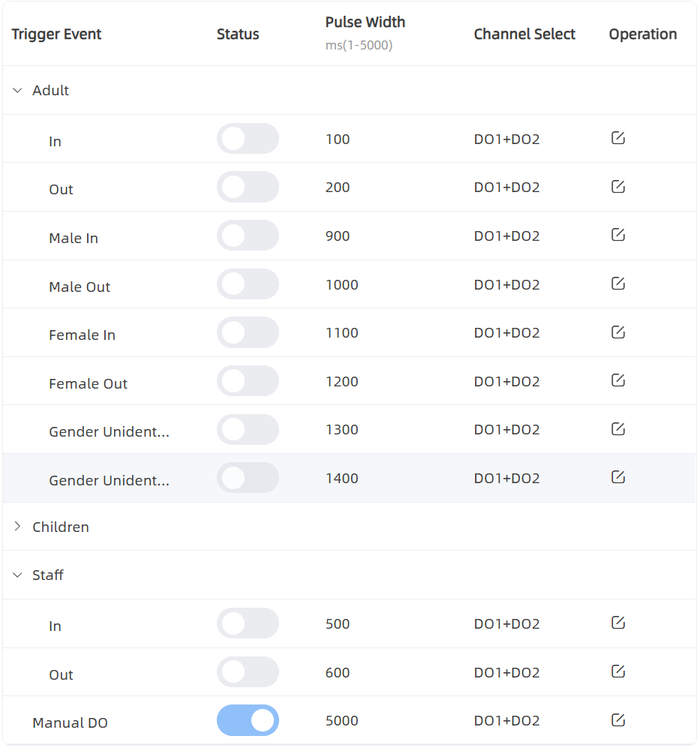The height and width of the screenshot is (748, 700).
Task: Select the Gender Unident... row with 1300
Action: (x=350, y=429)
